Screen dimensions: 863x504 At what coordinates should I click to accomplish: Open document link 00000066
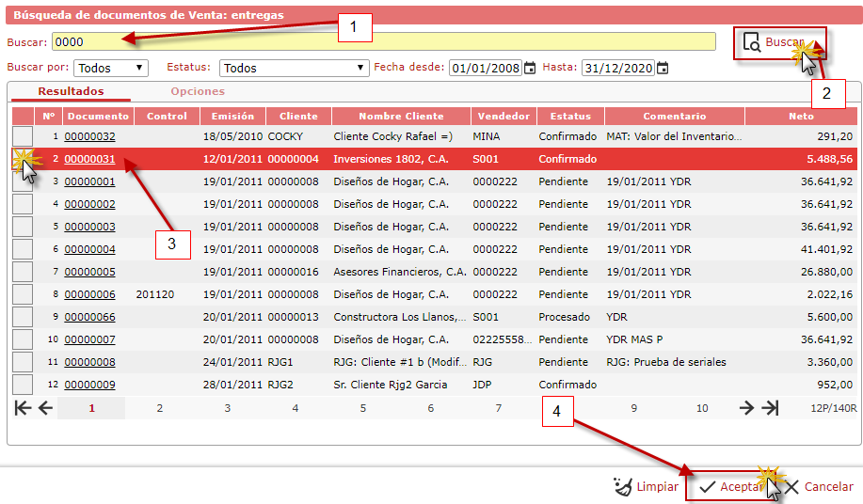click(x=89, y=317)
